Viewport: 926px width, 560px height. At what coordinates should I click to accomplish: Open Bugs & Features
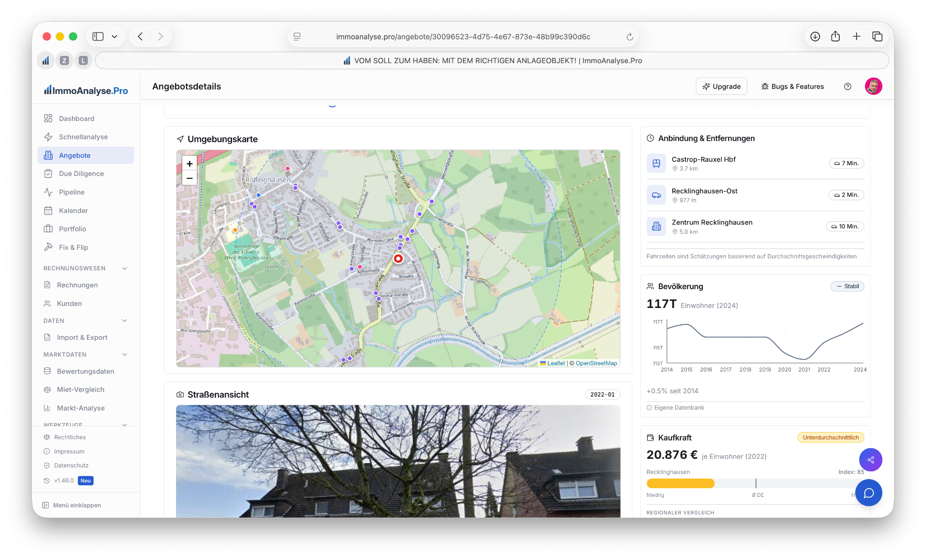coord(792,87)
